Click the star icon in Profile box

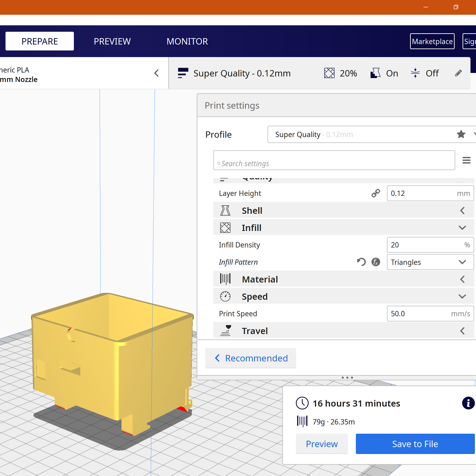(461, 134)
